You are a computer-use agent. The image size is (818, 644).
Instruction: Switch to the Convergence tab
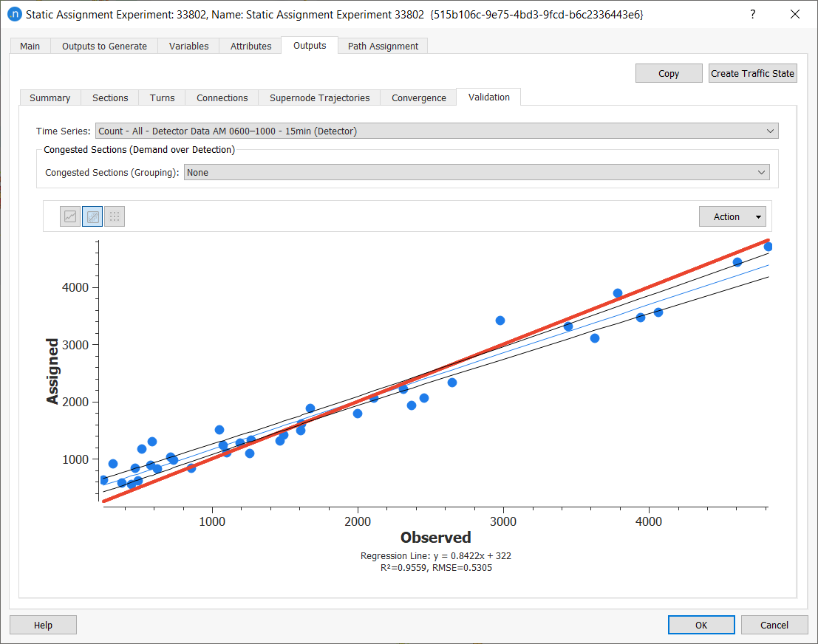click(418, 97)
